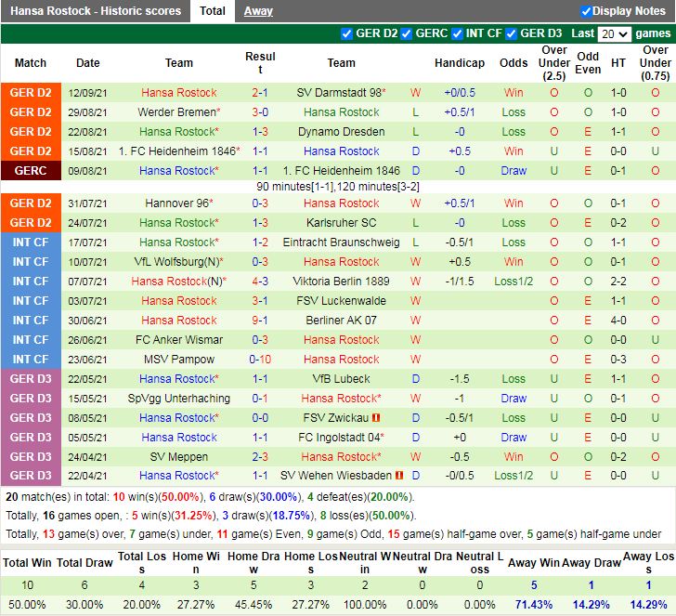Viewport: 676px width, 616px height.
Task: Click the Eintracht Braunschweig team link
Action: (x=341, y=242)
